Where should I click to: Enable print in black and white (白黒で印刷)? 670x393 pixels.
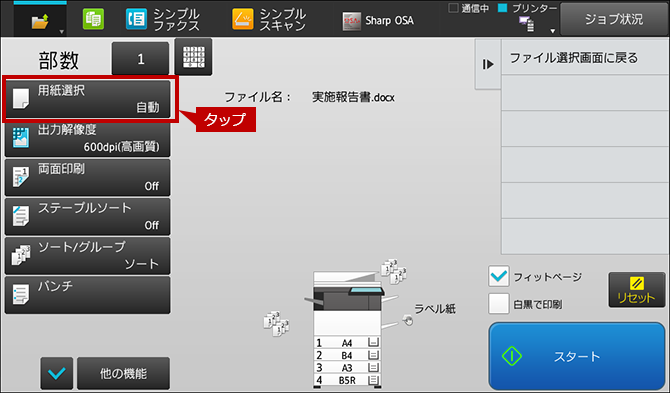pos(499,304)
